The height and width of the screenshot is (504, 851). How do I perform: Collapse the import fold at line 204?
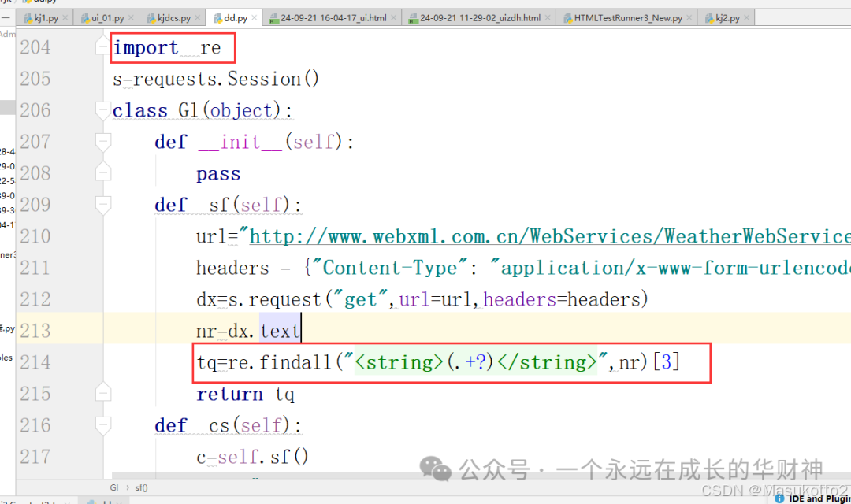click(x=102, y=46)
